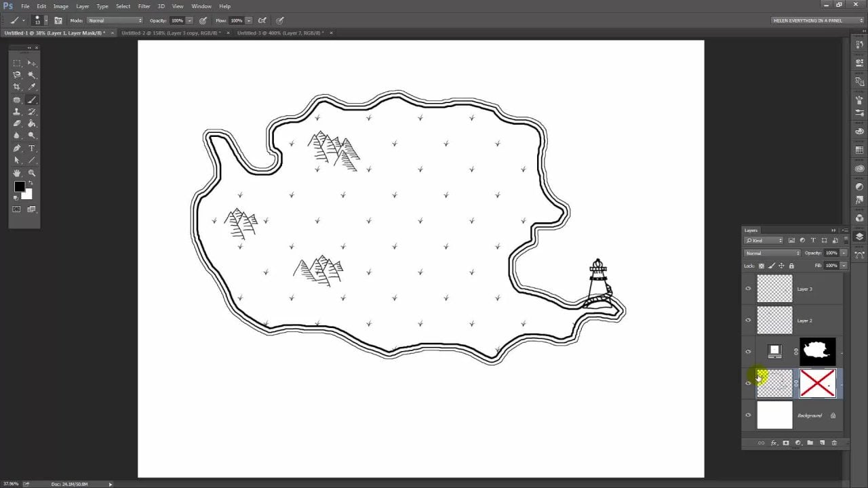Click the Magic Wand tool
Viewport: 868px width, 488px height.
tap(32, 75)
